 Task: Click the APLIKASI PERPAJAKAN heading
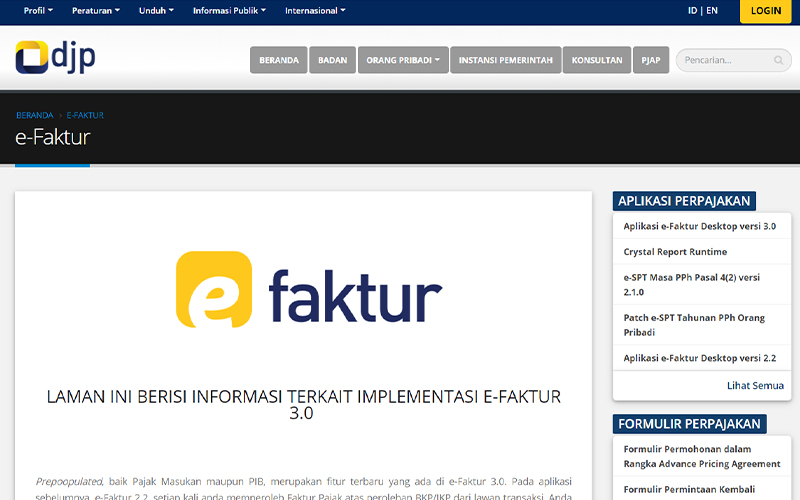point(684,201)
